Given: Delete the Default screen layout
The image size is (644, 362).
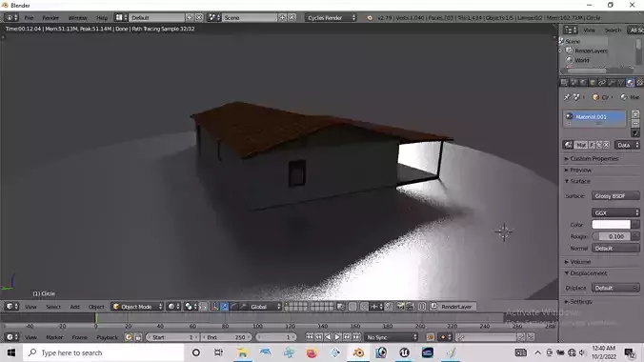Looking at the screenshot, I should pyautogui.click(x=199, y=18).
